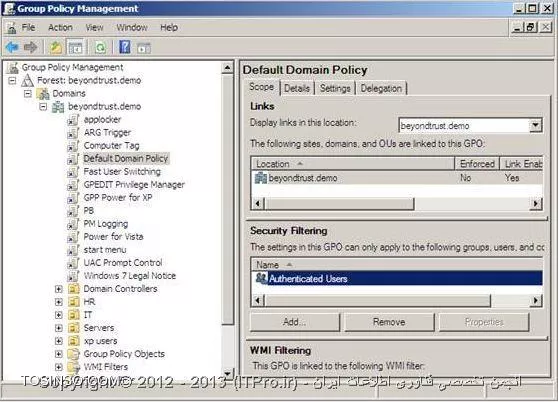Select the applocker GPO link icon
The width and height of the screenshot is (558, 402).
[73, 120]
